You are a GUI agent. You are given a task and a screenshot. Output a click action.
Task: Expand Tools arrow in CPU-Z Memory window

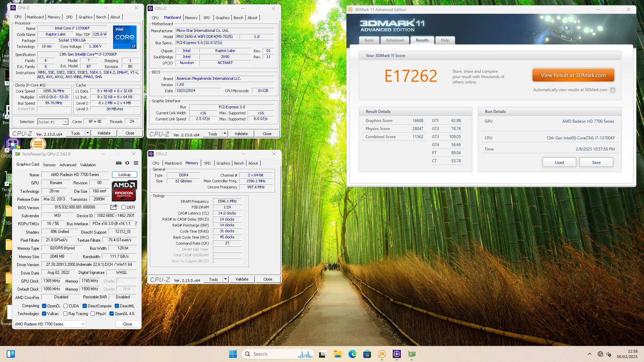pyautogui.click(x=225, y=279)
